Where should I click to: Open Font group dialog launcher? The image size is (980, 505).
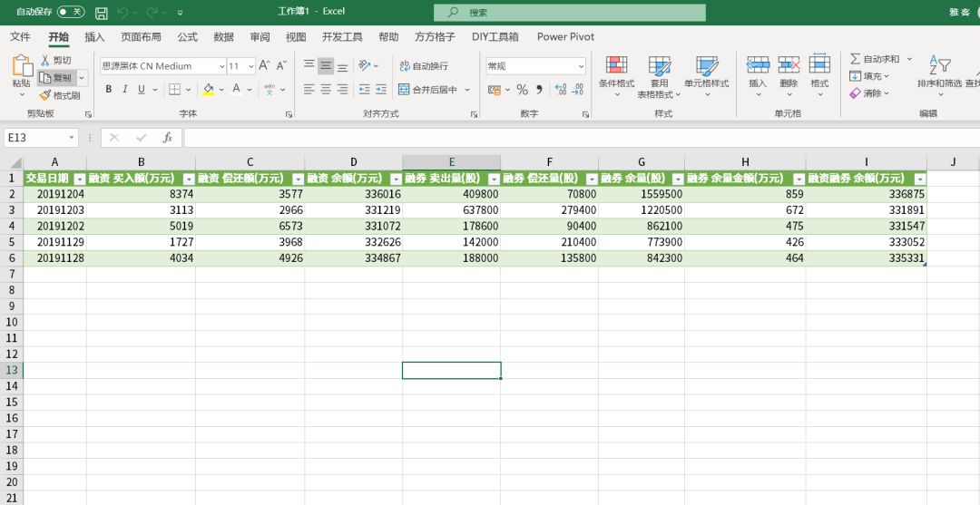click(289, 115)
